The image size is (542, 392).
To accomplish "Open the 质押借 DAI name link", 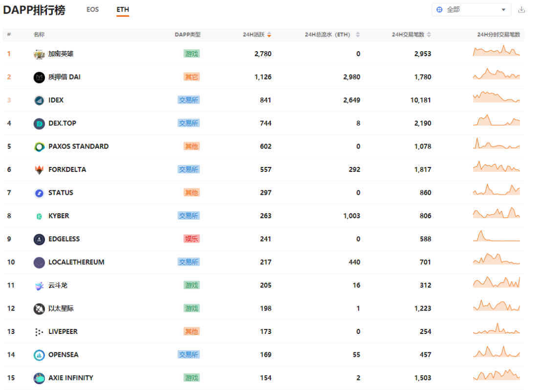I will [65, 77].
